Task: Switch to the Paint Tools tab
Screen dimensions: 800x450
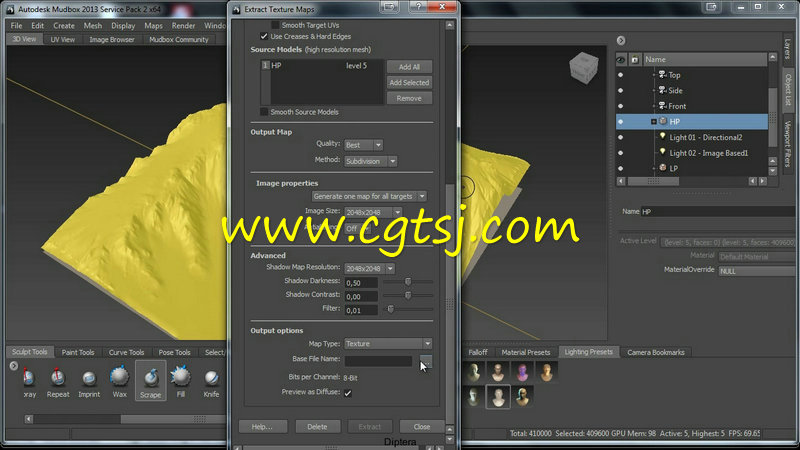Action: pos(78,352)
